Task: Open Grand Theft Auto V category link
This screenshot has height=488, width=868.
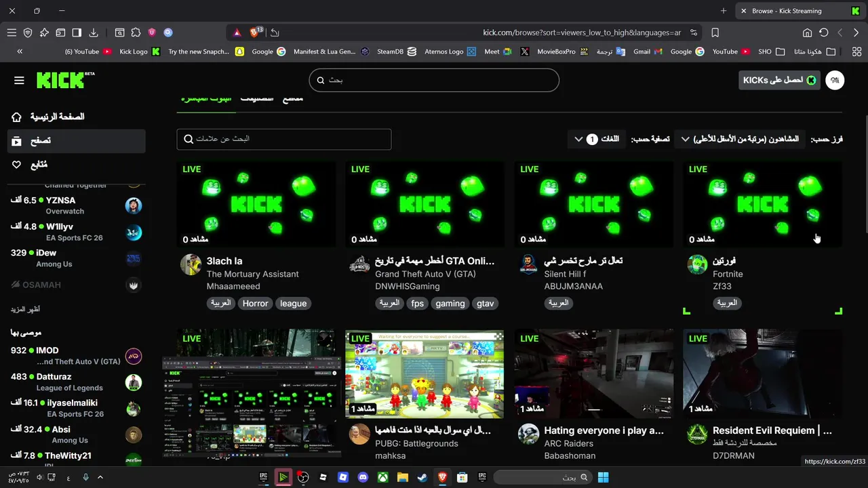Action: point(425,274)
